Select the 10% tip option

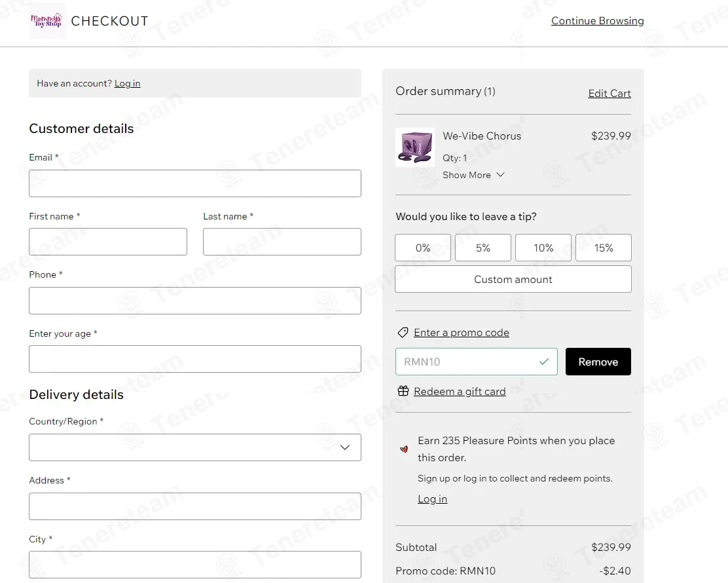[x=543, y=248]
